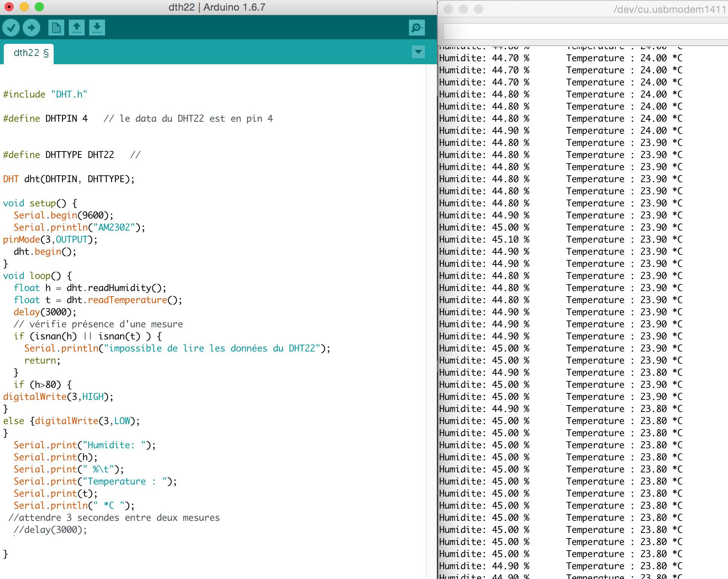Zoom the Arduino window with green button
The width and height of the screenshot is (728, 579).
[39, 7]
